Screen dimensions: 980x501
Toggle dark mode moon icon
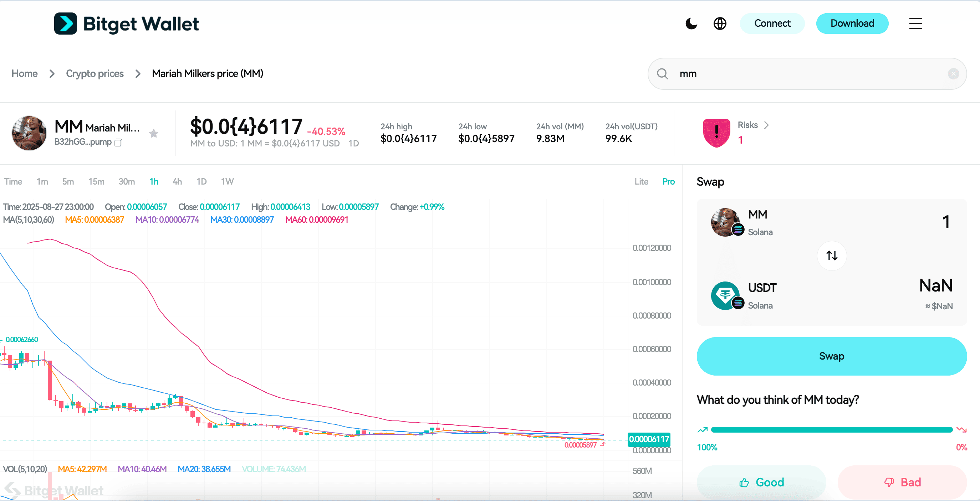tap(691, 24)
